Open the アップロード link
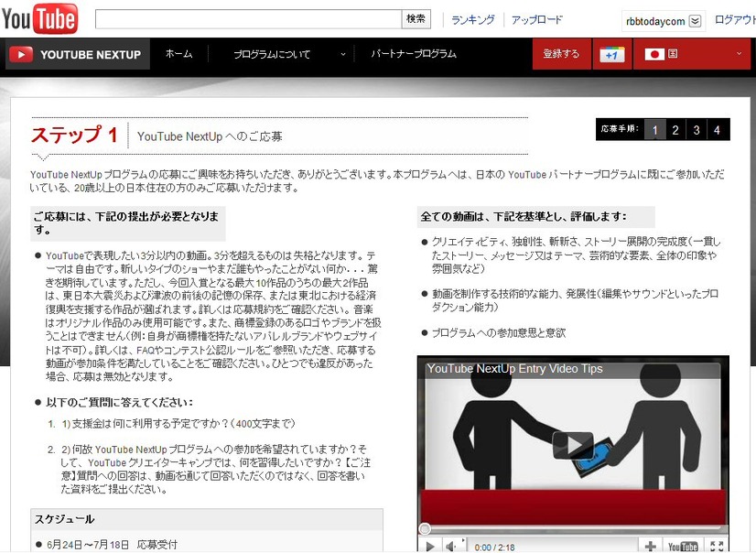The height and width of the screenshot is (553, 756). pos(536,20)
